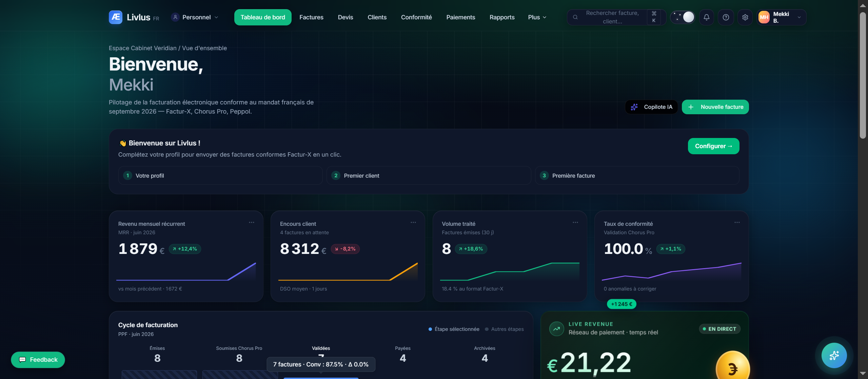The height and width of the screenshot is (379, 868).
Task: Click the +12,4% MRR trend badge
Action: click(x=185, y=249)
